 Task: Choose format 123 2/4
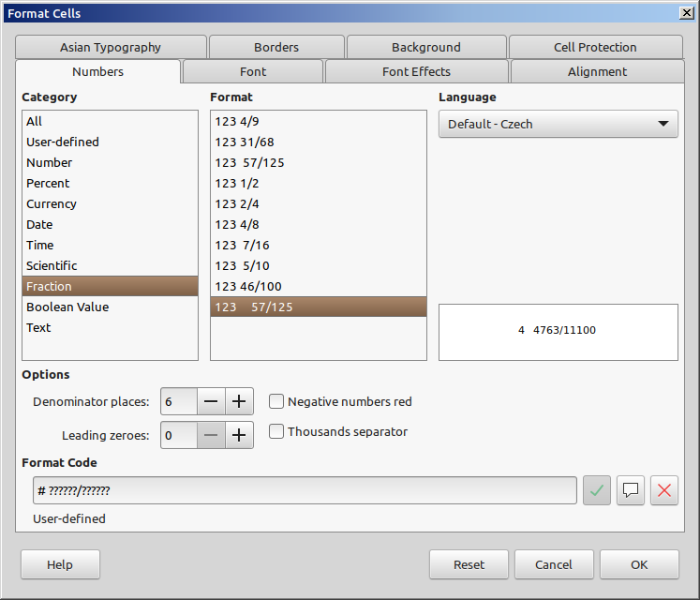(x=319, y=203)
